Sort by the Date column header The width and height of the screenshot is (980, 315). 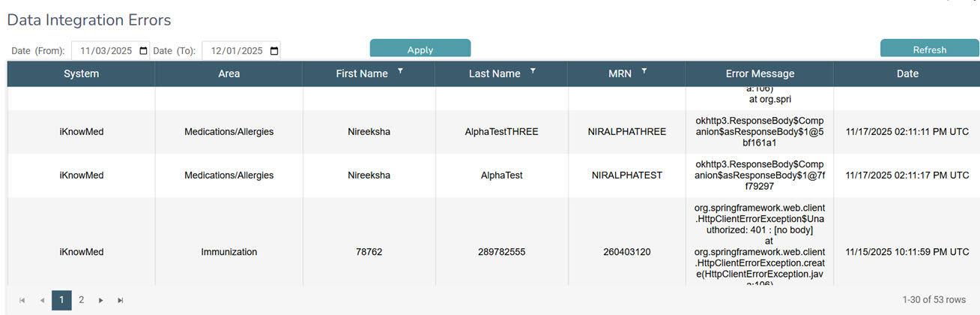pyautogui.click(x=907, y=73)
